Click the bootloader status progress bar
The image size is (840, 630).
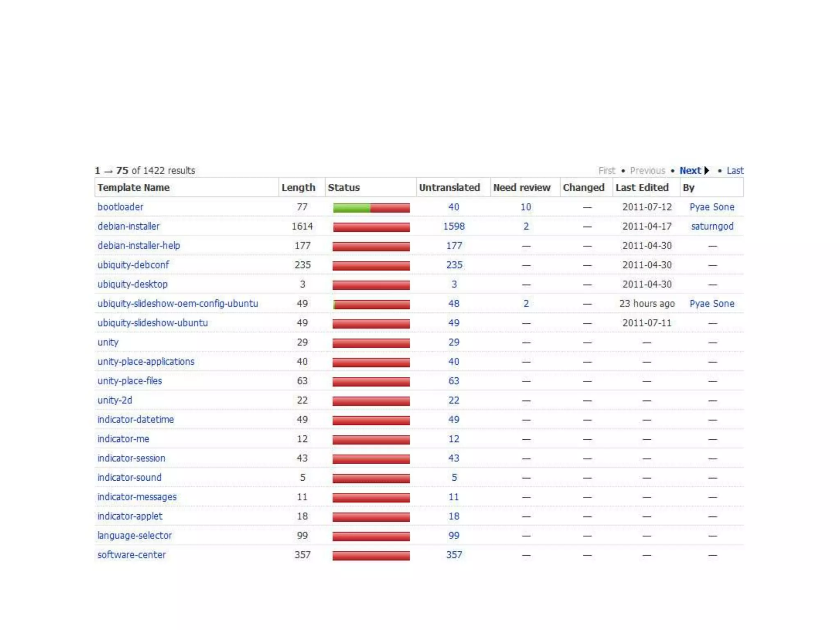[x=371, y=208]
